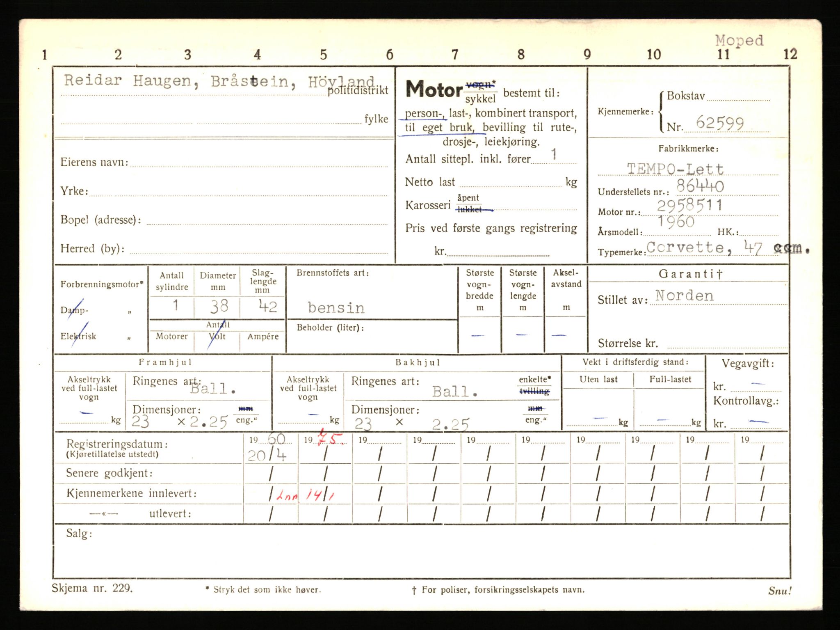Select the 'Skjema nr. 229.' footer text
Image resolution: width=840 pixels, height=630 pixels.
92,588
